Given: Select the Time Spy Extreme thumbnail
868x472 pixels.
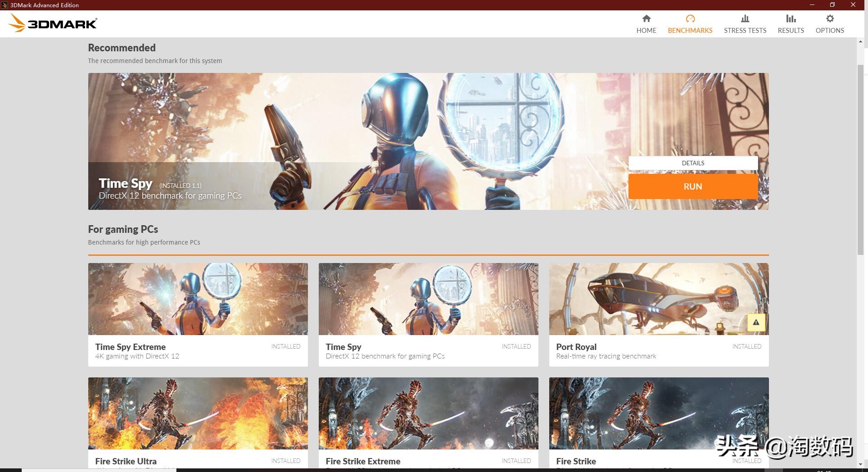Looking at the screenshot, I should tap(198, 299).
